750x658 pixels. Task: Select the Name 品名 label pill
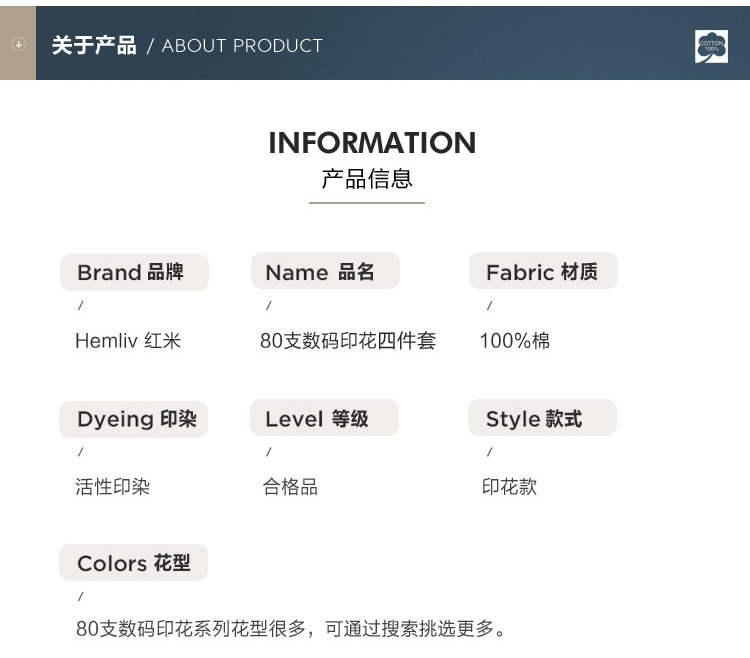[x=325, y=271]
